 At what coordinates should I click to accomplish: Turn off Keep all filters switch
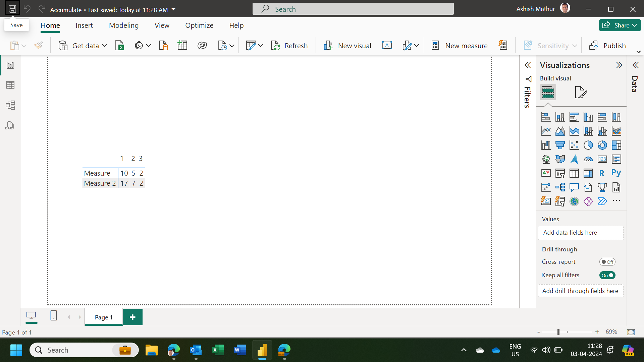(607, 275)
